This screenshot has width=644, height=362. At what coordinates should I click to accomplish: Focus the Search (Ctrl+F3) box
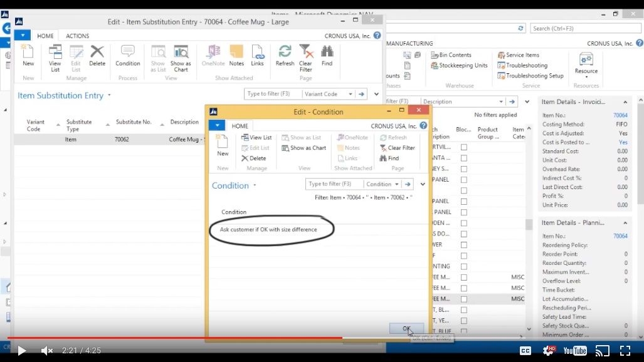[585, 28]
